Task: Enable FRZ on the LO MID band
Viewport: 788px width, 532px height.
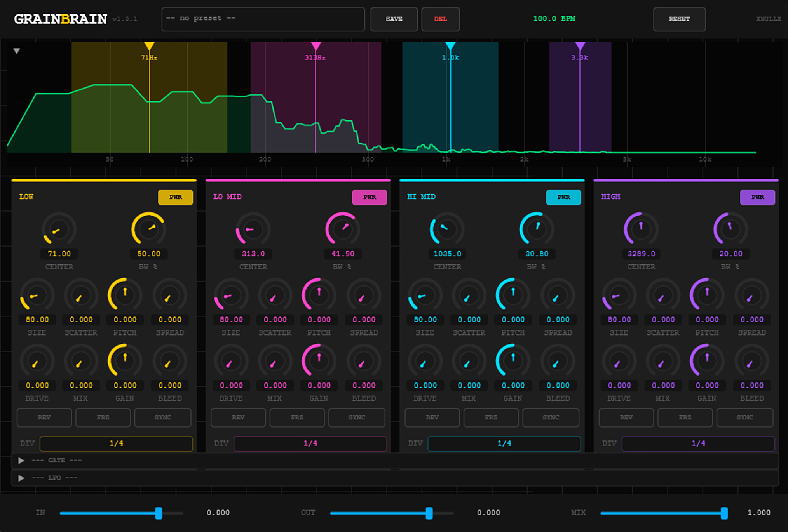Action: [x=297, y=417]
